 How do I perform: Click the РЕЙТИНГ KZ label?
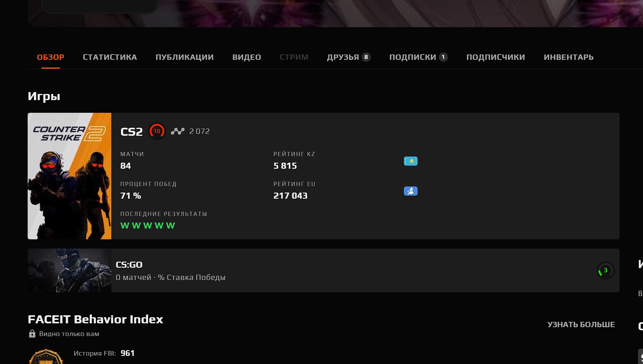tap(294, 154)
